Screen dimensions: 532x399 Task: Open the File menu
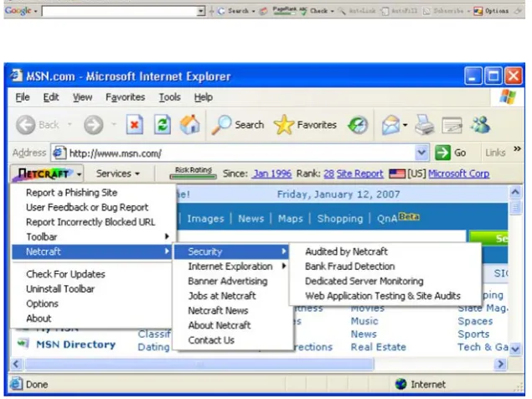[23, 97]
